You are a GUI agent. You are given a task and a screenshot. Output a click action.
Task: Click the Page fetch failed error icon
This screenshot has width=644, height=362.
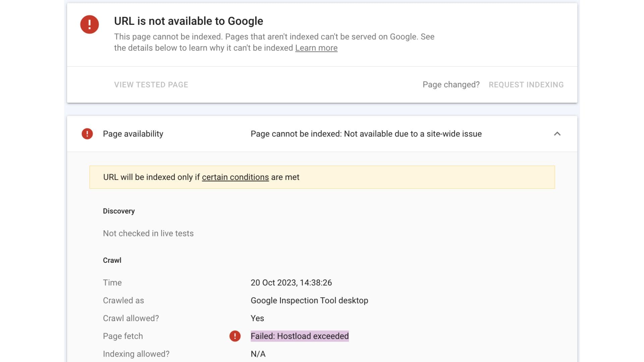click(x=235, y=336)
